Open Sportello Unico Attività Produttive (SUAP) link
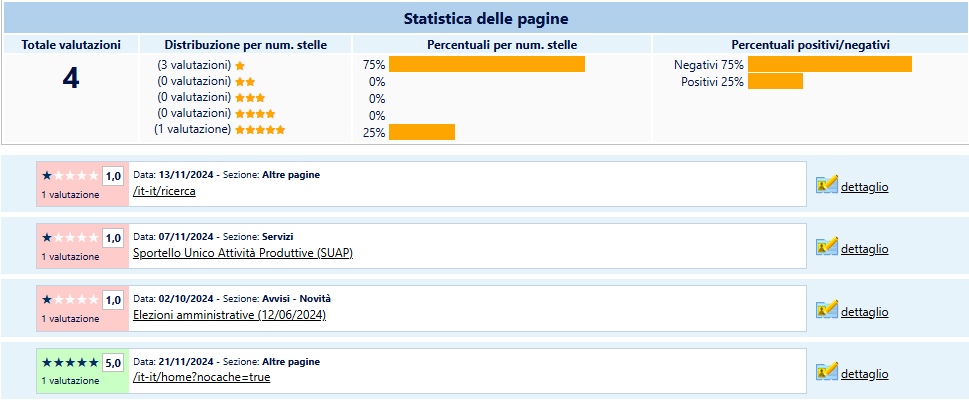Viewport: 969px width, 400px height. point(242,253)
